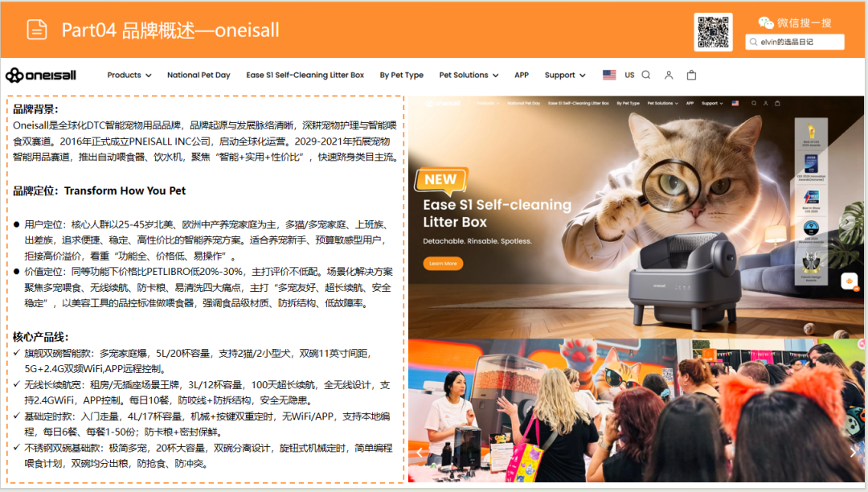Click small APP link inside hero banner nav
This screenshot has height=492, width=868.
pos(690,104)
